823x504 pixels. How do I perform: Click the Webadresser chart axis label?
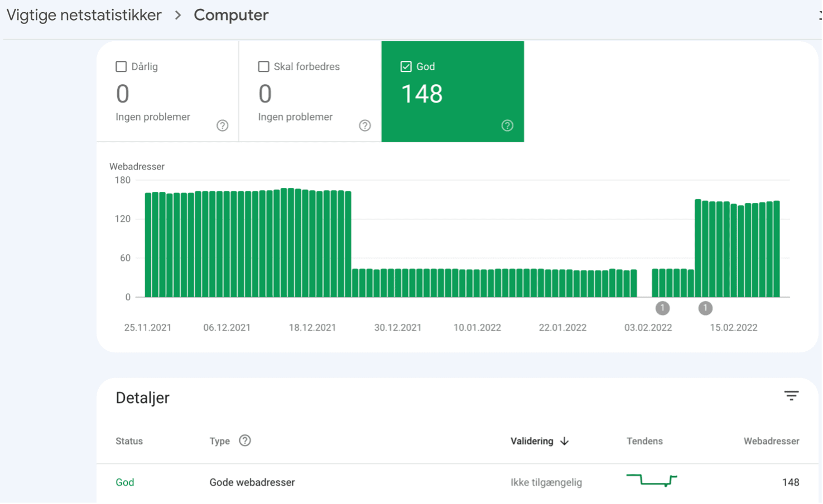pyautogui.click(x=137, y=167)
